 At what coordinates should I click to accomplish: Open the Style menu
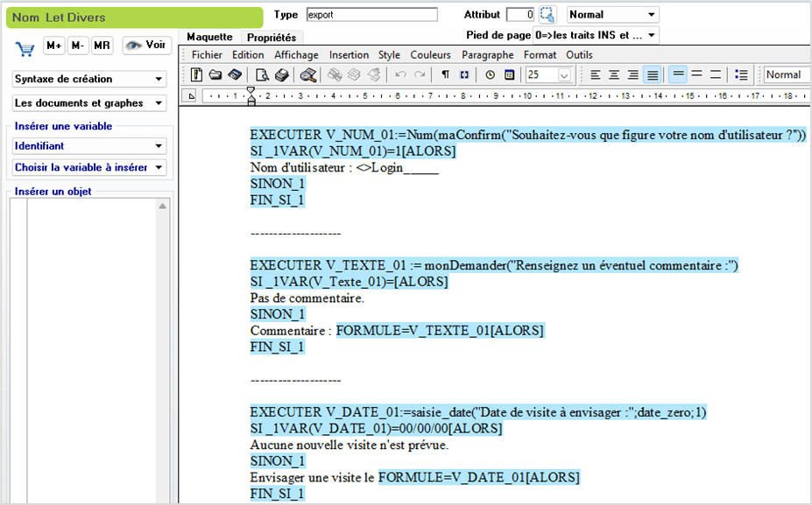coord(389,55)
